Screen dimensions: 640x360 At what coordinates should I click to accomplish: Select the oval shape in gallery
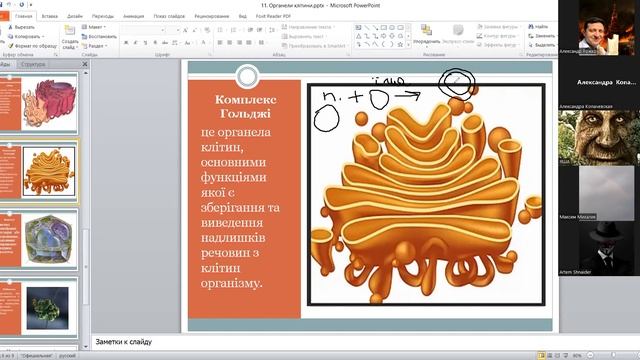[x=392, y=28]
